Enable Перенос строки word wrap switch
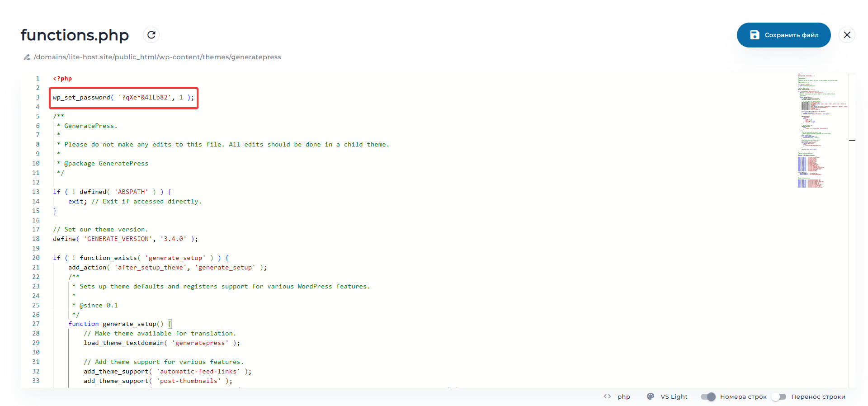 click(779, 397)
